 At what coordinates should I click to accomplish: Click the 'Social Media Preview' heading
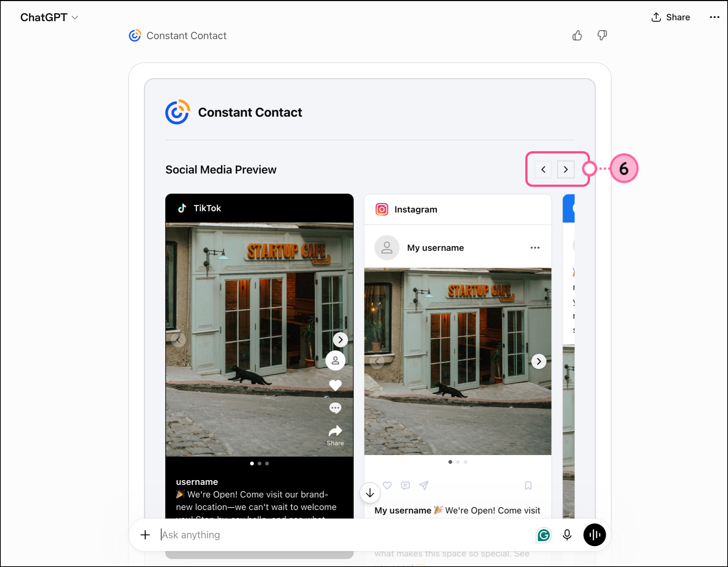click(221, 170)
